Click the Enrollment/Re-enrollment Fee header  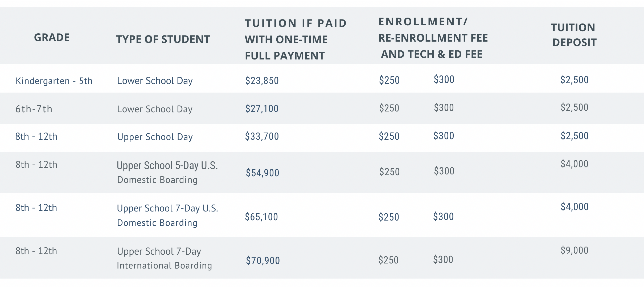tap(433, 38)
